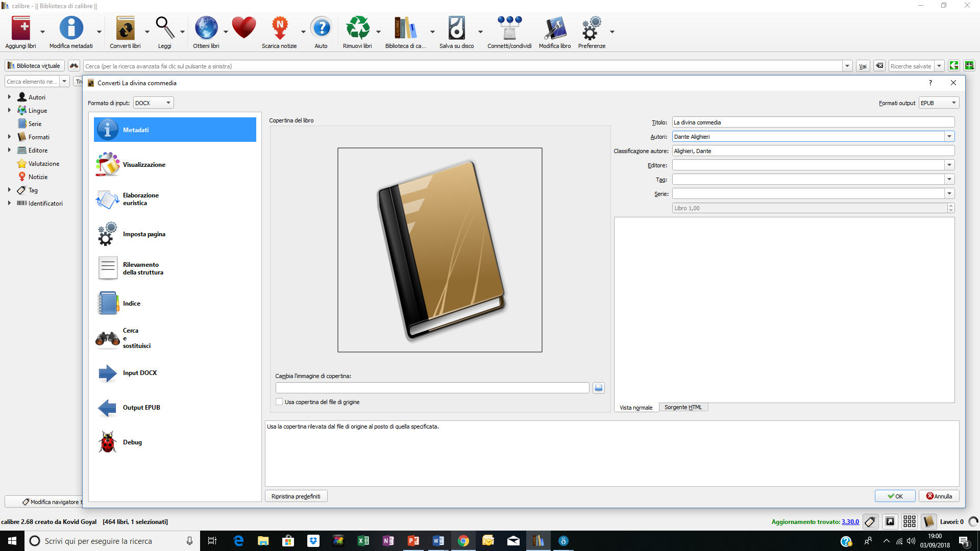Open the Input DOCX section
This screenshot has width=980, height=551.
(175, 373)
